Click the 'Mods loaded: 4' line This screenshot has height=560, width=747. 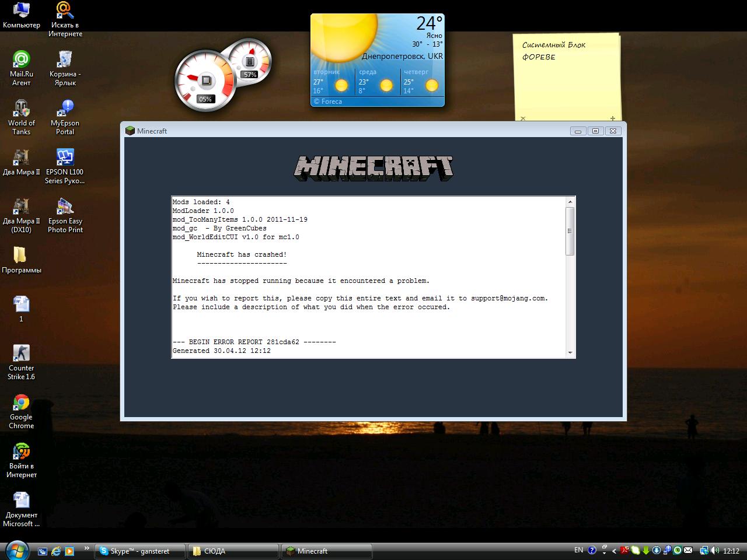point(201,202)
